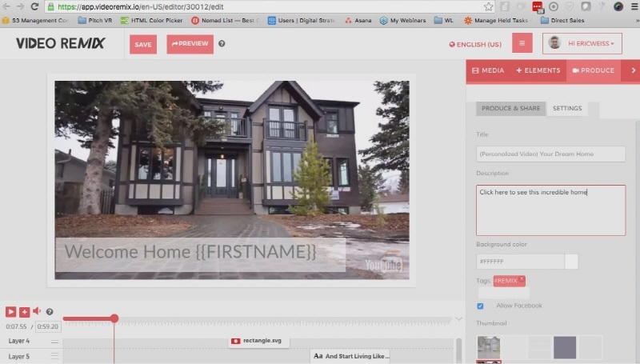Switch to the Media tab

click(488, 70)
